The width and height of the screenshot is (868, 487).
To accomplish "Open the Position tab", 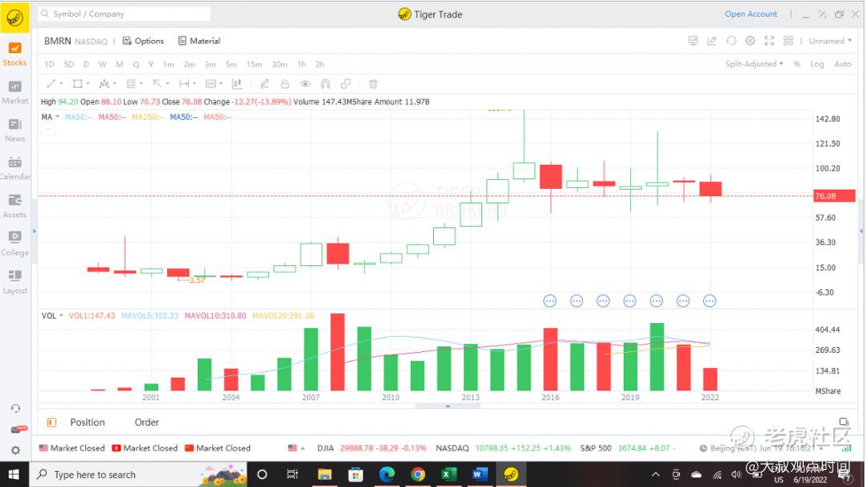I will pos(87,422).
